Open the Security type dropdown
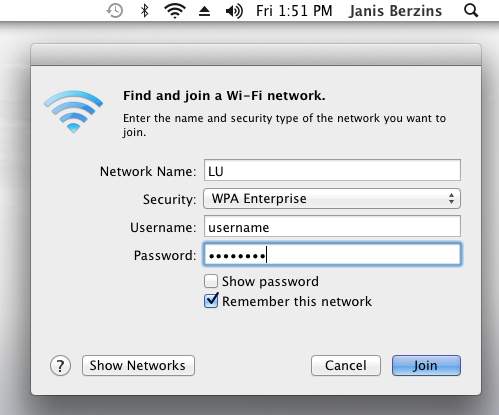499x415 pixels. (332, 199)
